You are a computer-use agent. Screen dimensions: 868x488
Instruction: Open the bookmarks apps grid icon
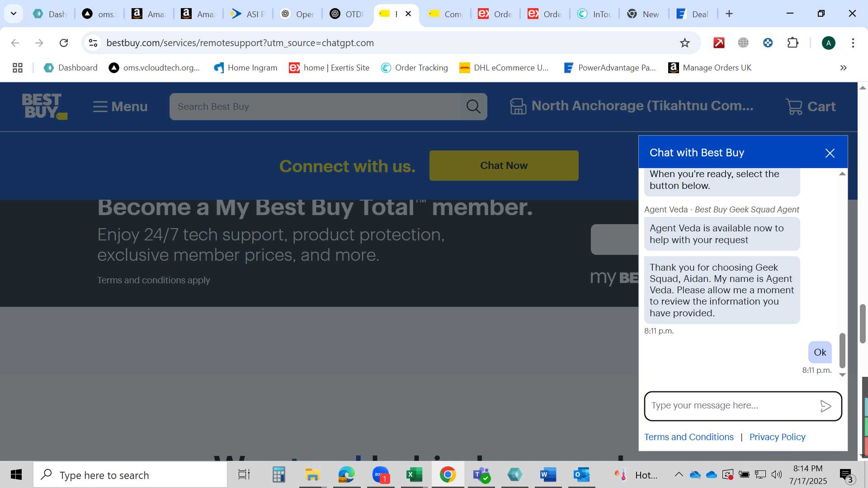tap(18, 68)
